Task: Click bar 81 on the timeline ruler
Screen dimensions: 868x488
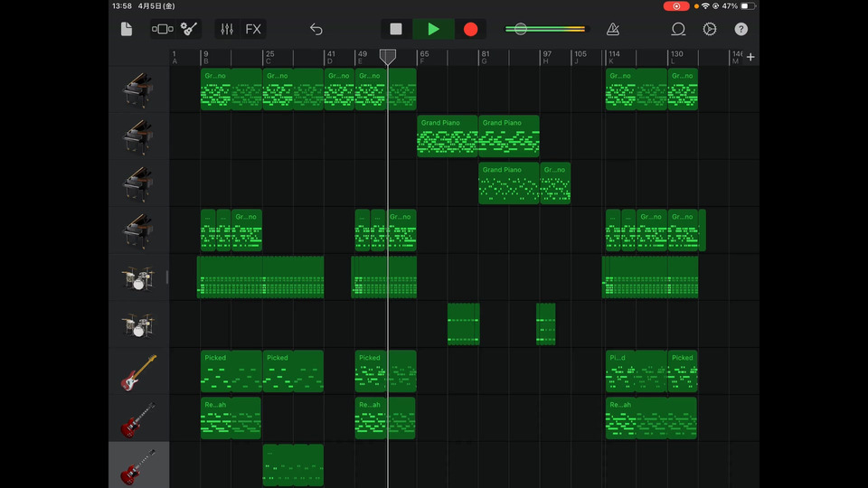Action: [486, 58]
